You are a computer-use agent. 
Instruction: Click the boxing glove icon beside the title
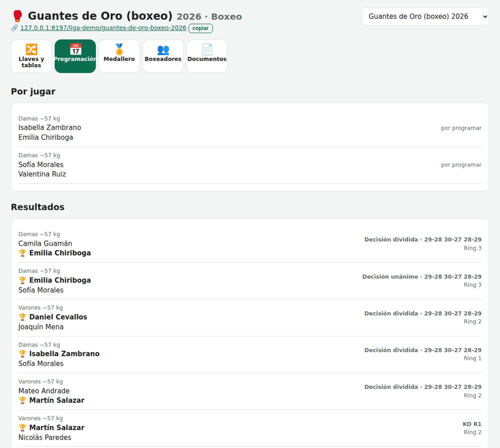click(17, 16)
